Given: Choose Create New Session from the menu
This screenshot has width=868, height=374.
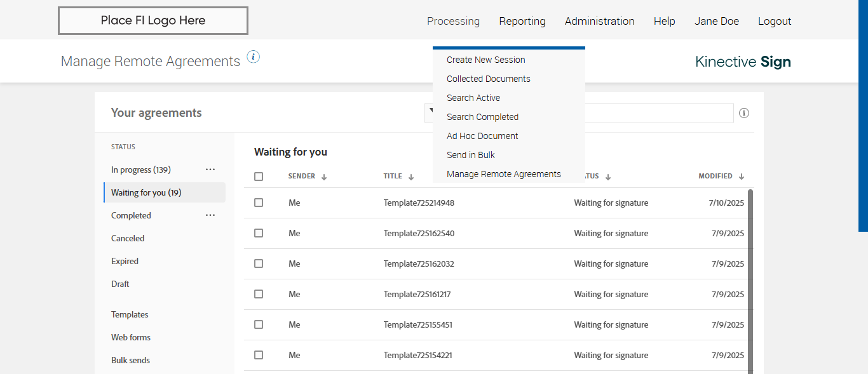Looking at the screenshot, I should 485,60.
